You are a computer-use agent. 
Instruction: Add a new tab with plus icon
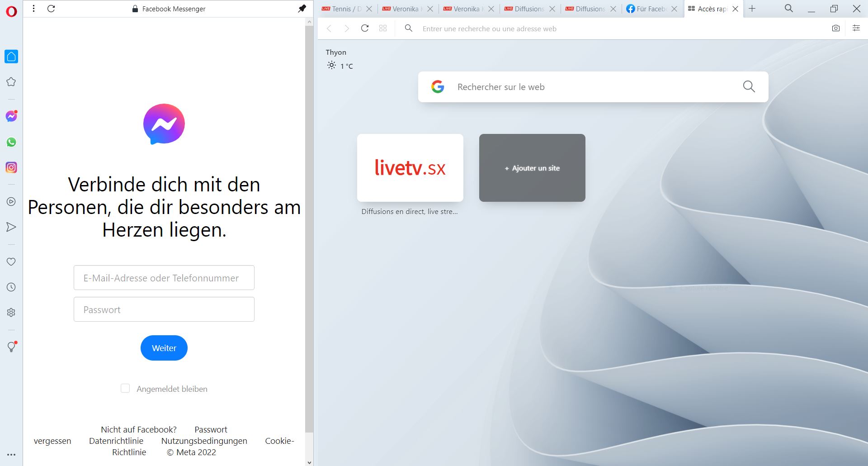pyautogui.click(x=752, y=9)
